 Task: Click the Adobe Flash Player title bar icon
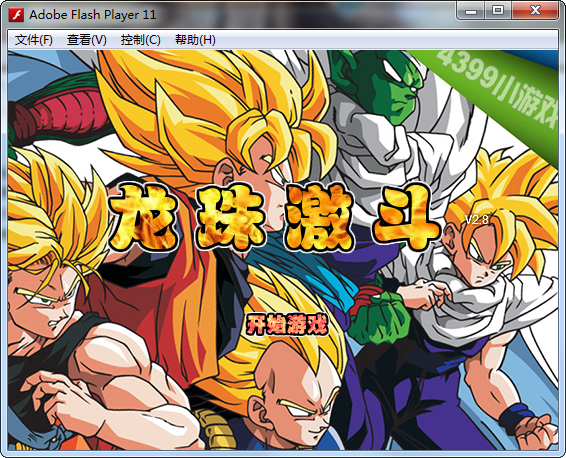17,15
